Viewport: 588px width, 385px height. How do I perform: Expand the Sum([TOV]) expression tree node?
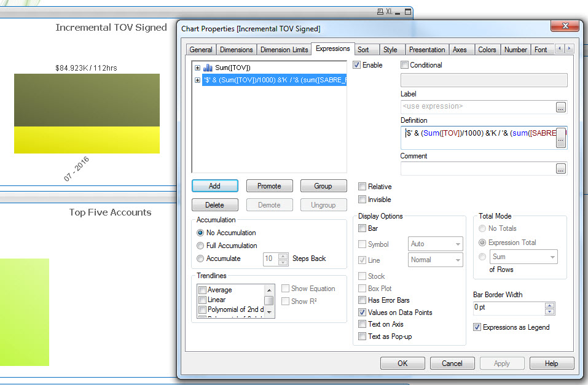tap(197, 68)
